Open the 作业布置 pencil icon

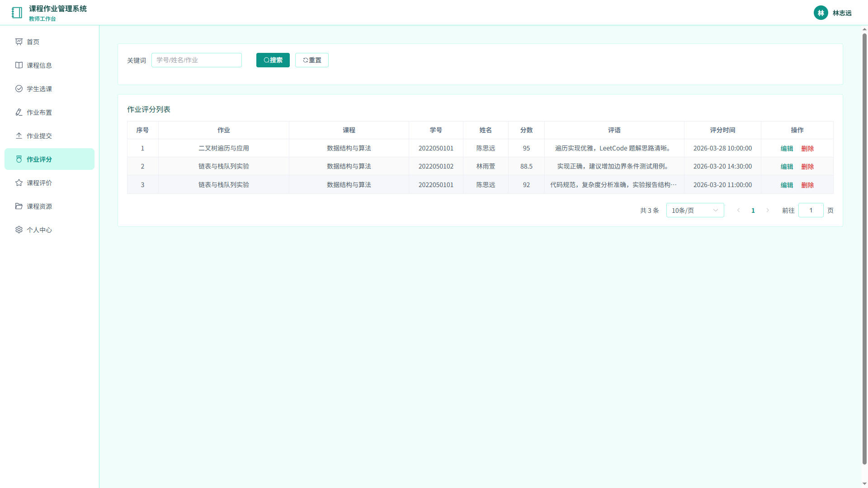[19, 112]
